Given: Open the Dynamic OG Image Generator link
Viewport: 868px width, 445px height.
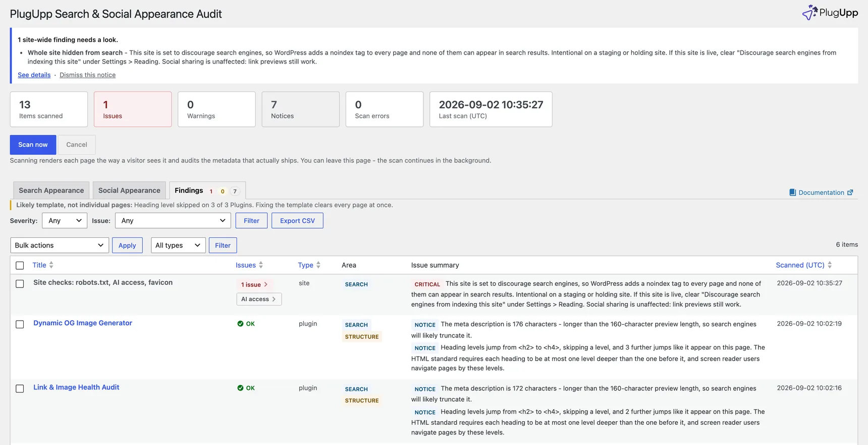Looking at the screenshot, I should tap(83, 323).
